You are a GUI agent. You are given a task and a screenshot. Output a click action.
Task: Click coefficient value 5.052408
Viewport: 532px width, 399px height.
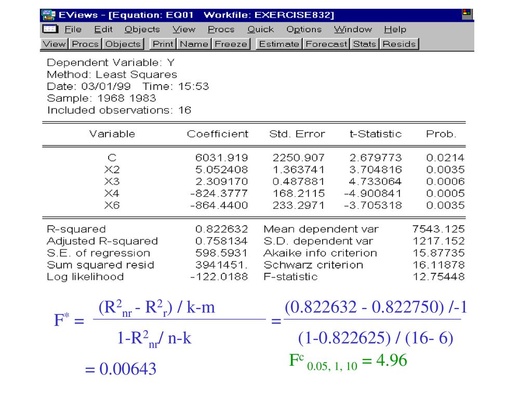click(x=221, y=170)
